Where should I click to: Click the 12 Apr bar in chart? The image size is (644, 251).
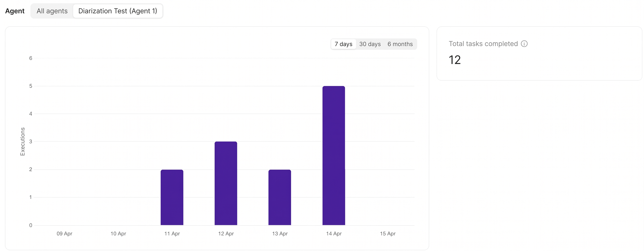(x=226, y=183)
